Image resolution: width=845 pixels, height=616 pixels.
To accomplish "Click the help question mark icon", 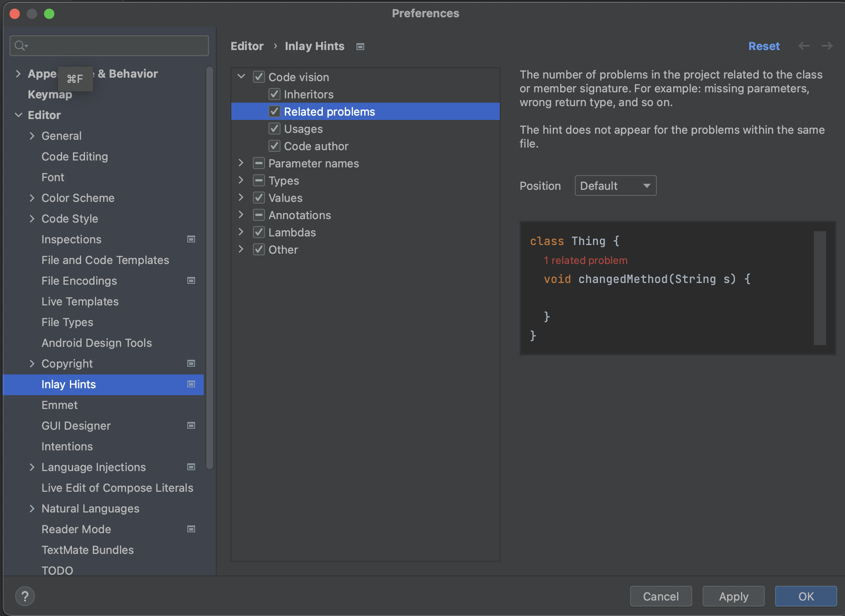I will [x=25, y=596].
